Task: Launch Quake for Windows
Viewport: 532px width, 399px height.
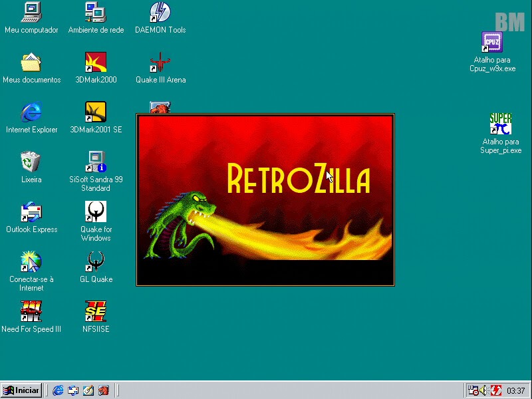Action: pyautogui.click(x=95, y=213)
